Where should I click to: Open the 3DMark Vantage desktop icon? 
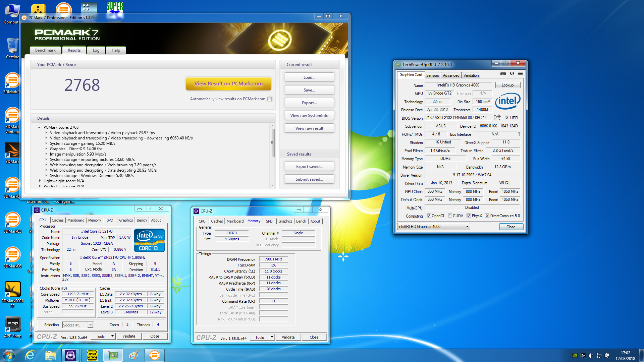tap(12, 121)
